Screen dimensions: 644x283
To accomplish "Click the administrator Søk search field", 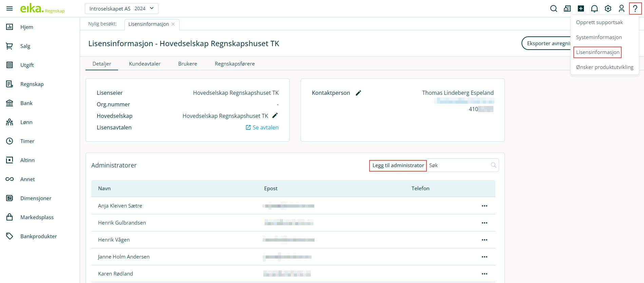I will tap(458, 165).
